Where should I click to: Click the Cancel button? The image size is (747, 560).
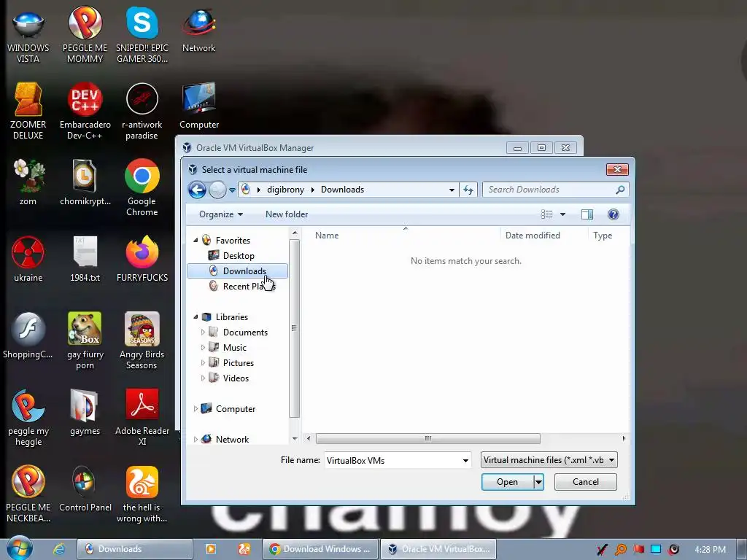[586, 482]
